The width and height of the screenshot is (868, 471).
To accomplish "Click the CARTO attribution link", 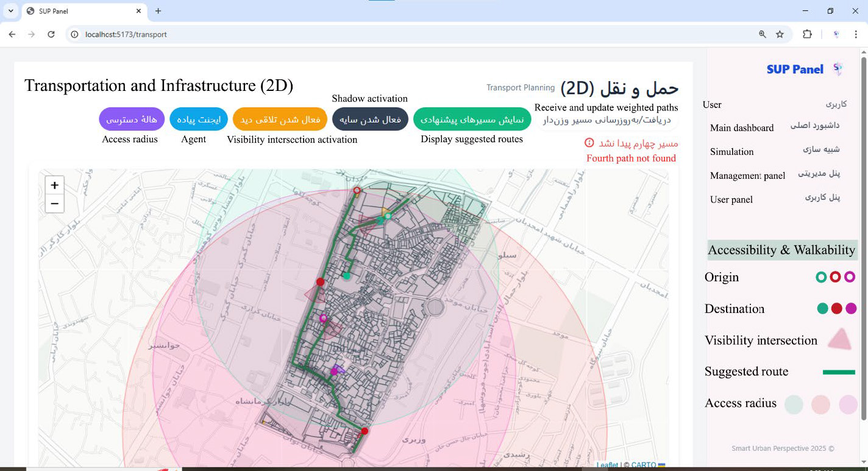I will [643, 466].
